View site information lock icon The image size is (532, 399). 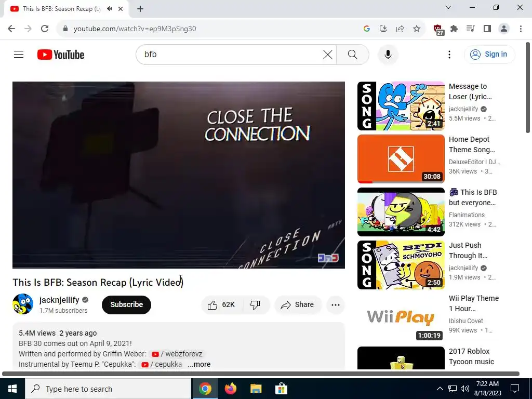point(65,29)
